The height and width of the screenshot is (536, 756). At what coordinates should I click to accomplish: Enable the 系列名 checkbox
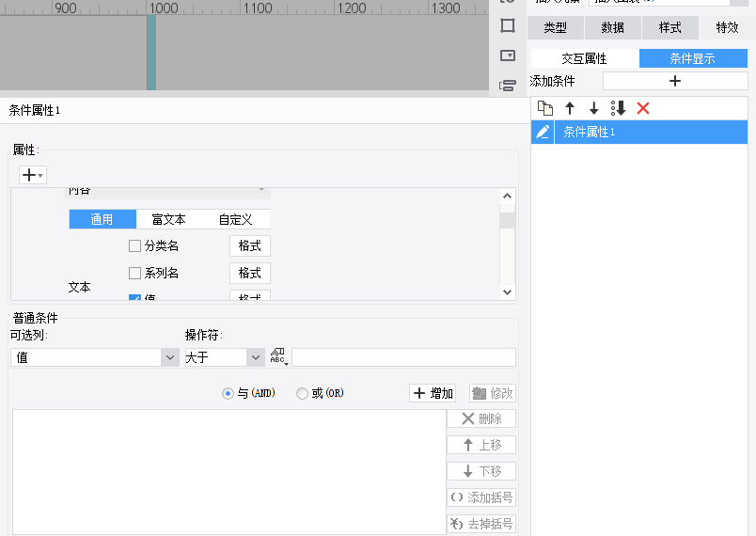tap(134, 274)
